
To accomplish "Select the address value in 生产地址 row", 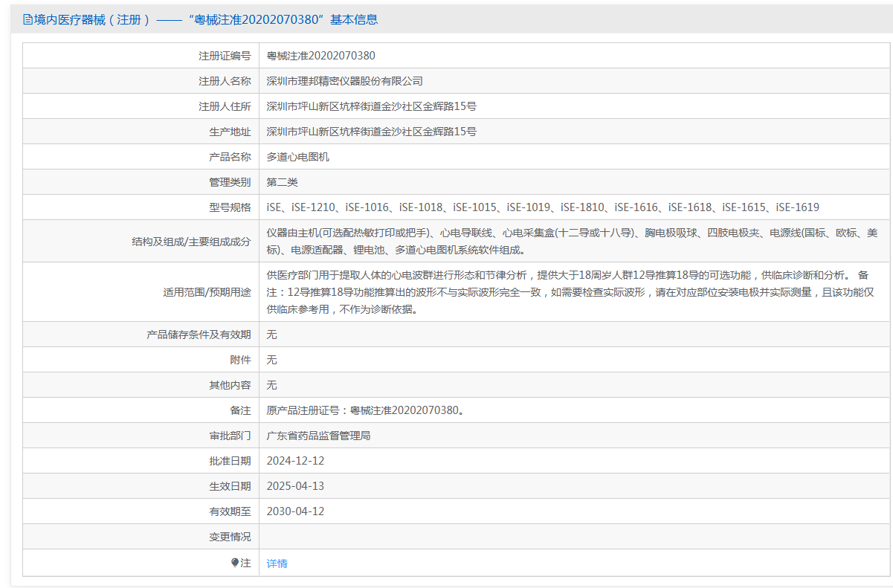I will click(372, 132).
